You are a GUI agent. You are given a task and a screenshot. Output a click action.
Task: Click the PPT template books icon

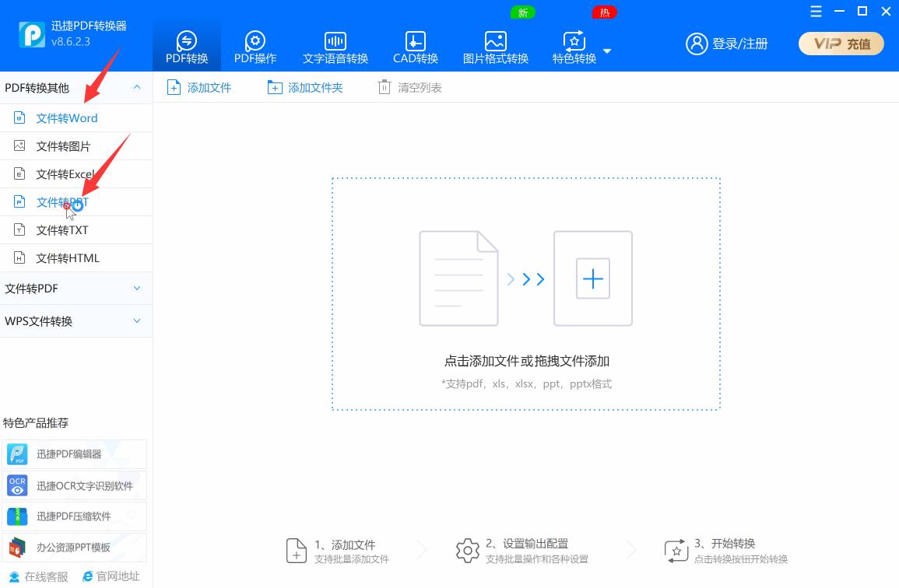pos(17,548)
